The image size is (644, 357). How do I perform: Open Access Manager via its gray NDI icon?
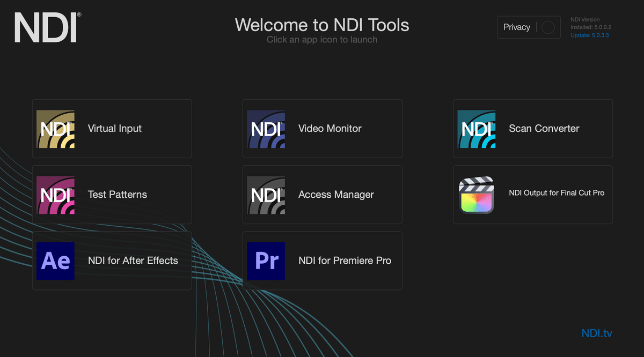click(x=266, y=195)
